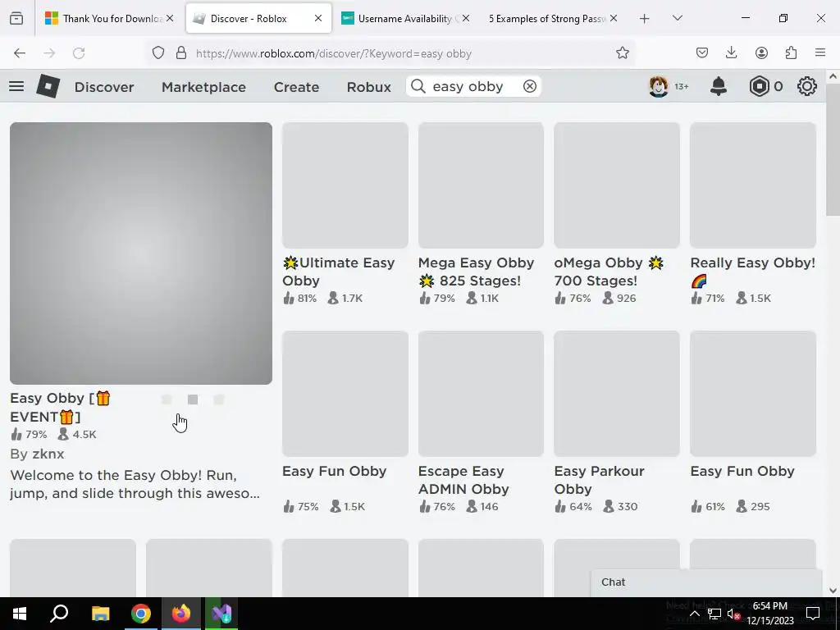Bookmark this page with the star
Viewport: 840px width, 630px height.
622,53
